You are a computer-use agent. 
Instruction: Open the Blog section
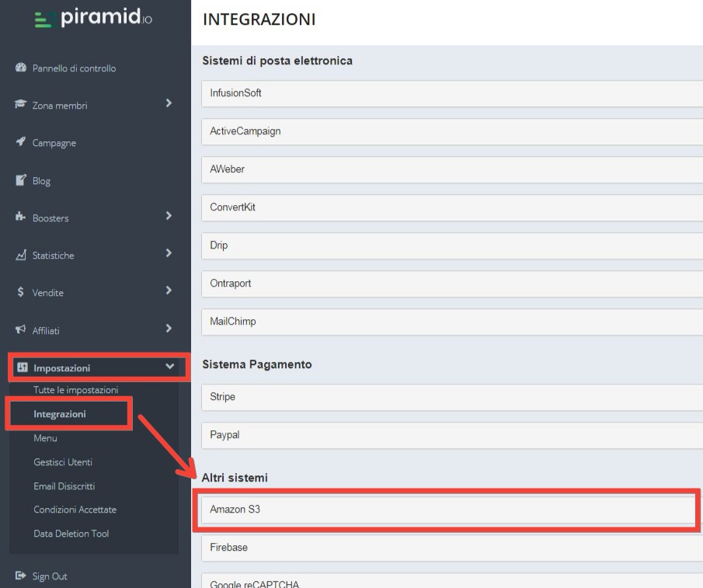(41, 181)
